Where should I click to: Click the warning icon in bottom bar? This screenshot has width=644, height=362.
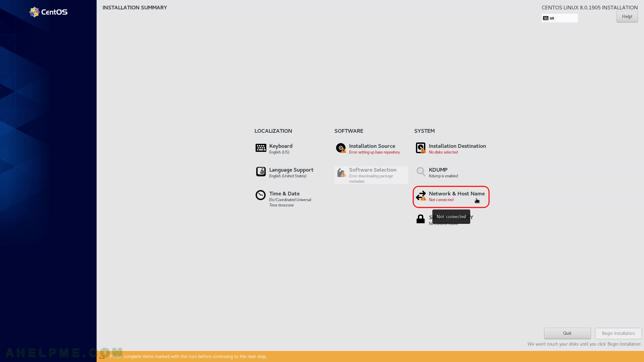[x=102, y=357]
